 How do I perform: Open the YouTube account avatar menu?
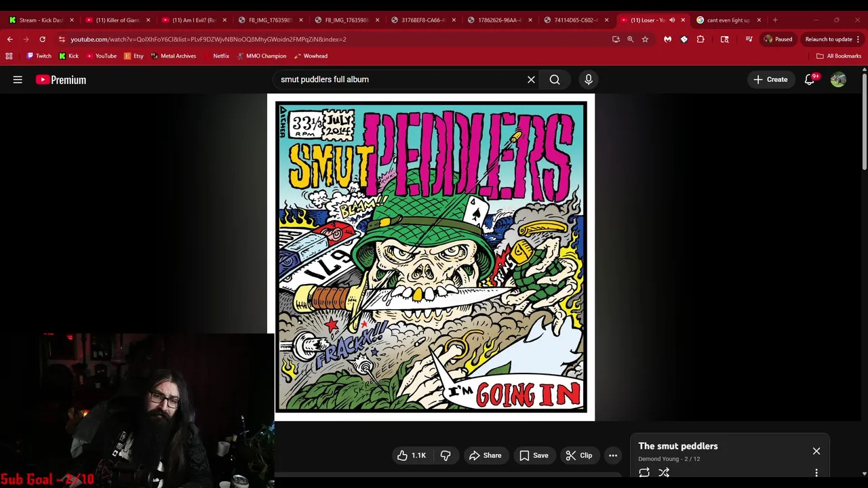[838, 79]
